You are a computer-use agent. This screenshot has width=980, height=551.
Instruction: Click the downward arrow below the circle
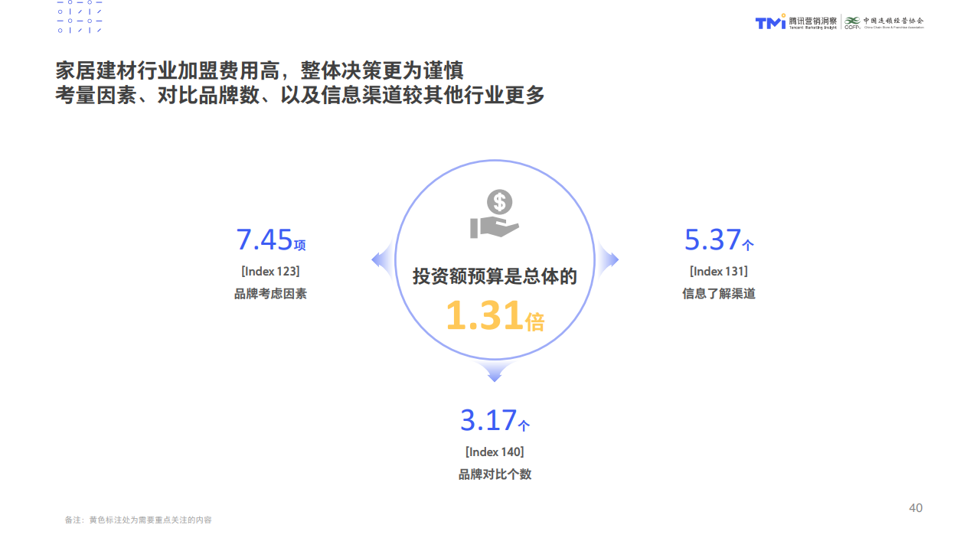pyautogui.click(x=495, y=373)
